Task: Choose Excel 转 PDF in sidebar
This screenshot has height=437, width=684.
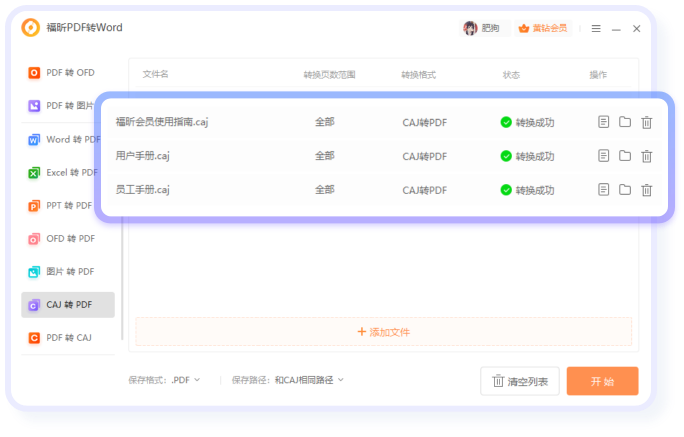Action: (62, 173)
